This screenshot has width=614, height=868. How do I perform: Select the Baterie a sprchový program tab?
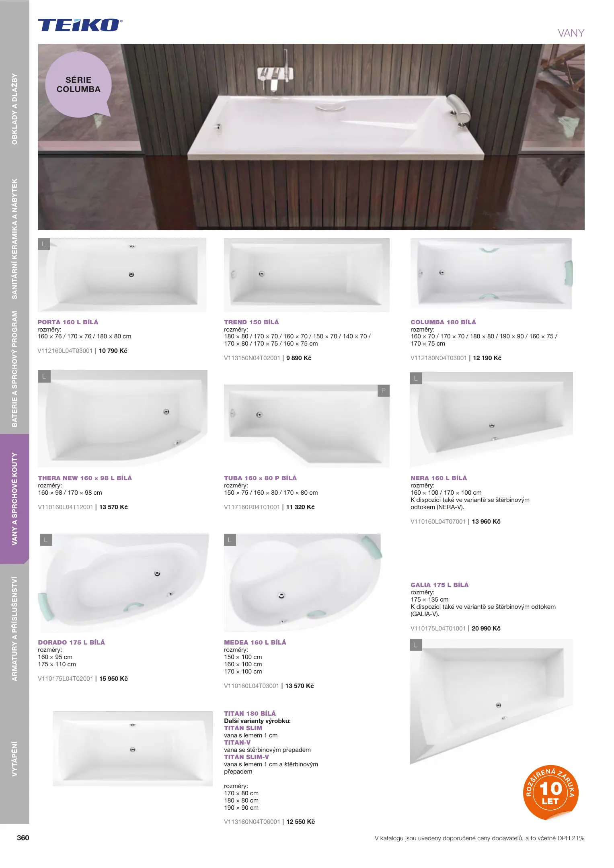(x=14, y=369)
